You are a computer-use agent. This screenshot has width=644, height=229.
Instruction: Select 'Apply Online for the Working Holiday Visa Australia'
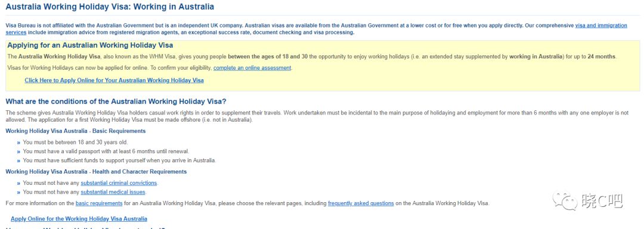tap(79, 219)
